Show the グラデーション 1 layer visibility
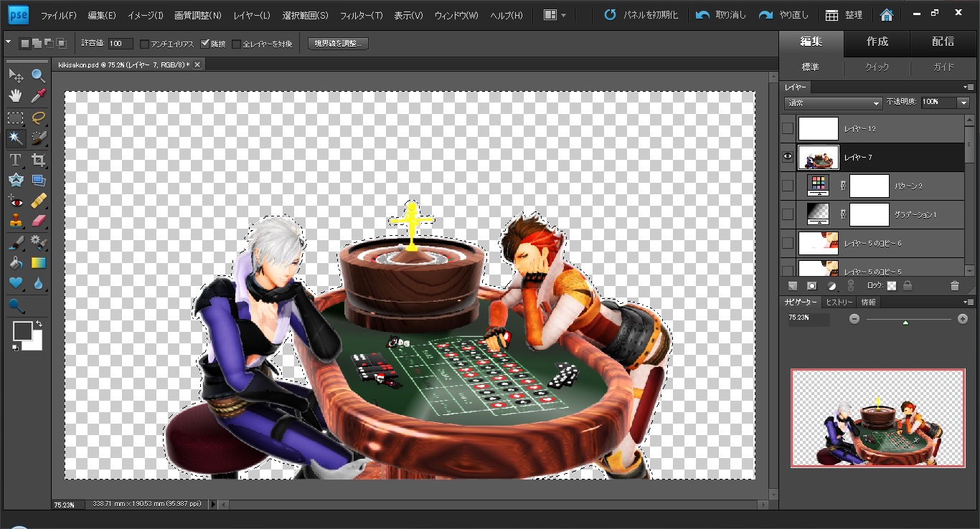 (788, 214)
